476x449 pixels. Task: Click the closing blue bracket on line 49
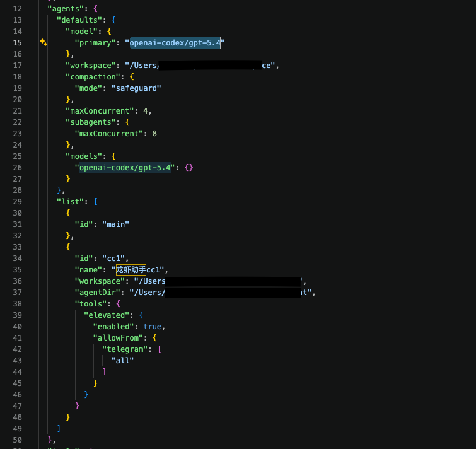(x=59, y=429)
